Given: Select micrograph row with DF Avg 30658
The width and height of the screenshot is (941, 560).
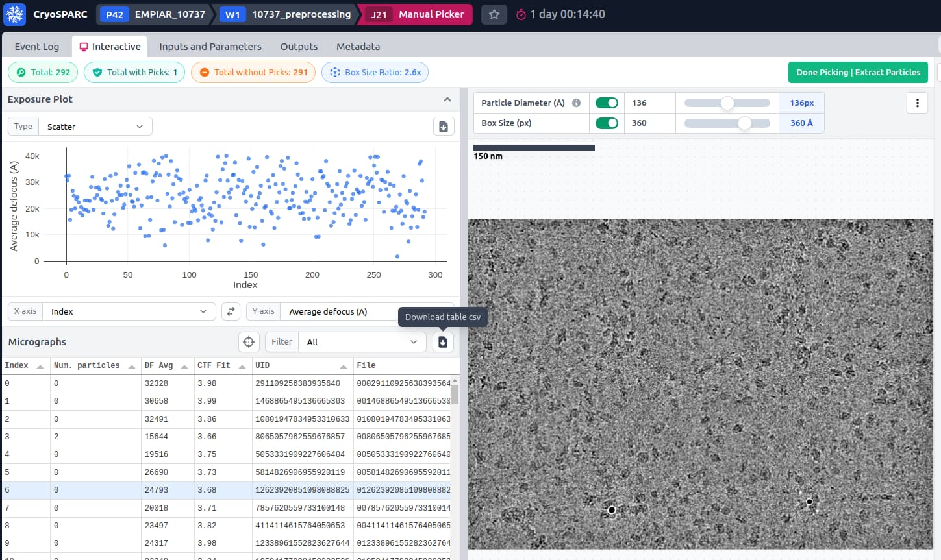Looking at the screenshot, I should tap(227, 401).
